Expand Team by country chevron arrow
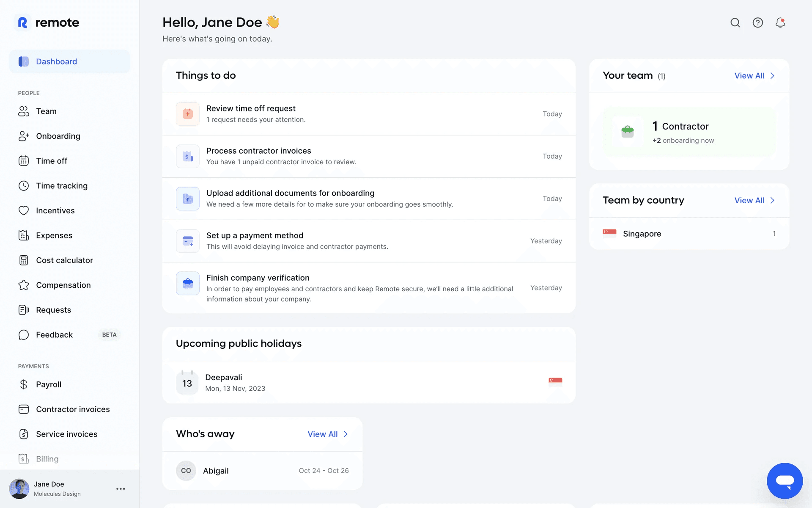 click(772, 201)
